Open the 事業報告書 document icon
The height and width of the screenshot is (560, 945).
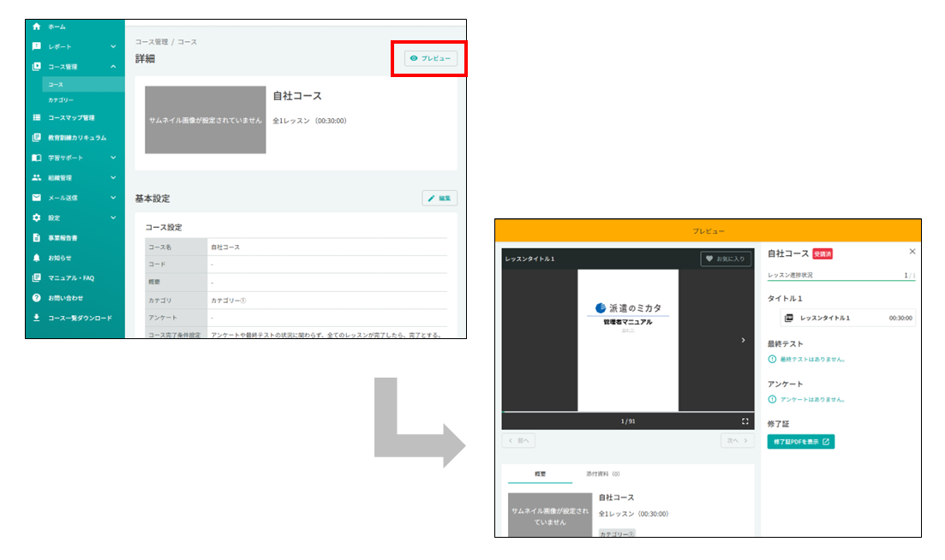point(36,237)
